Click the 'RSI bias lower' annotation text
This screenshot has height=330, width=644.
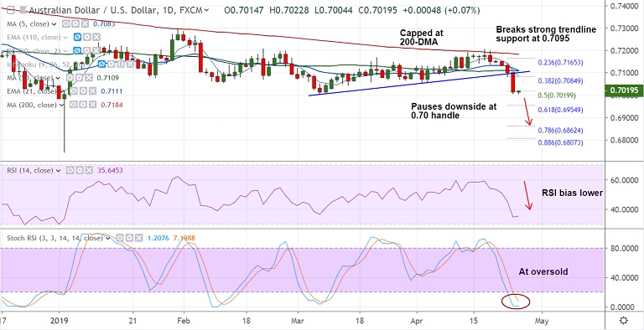click(573, 193)
